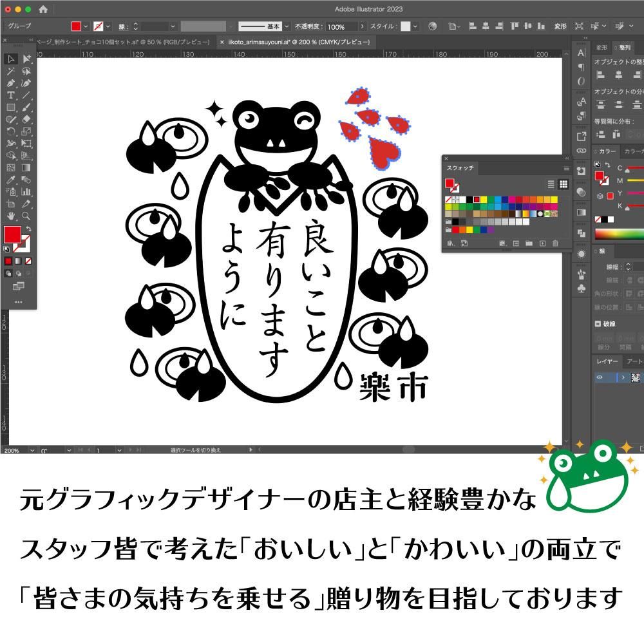The height and width of the screenshot is (644, 644).
Task: Select the Rotate tool
Action: coord(10,130)
